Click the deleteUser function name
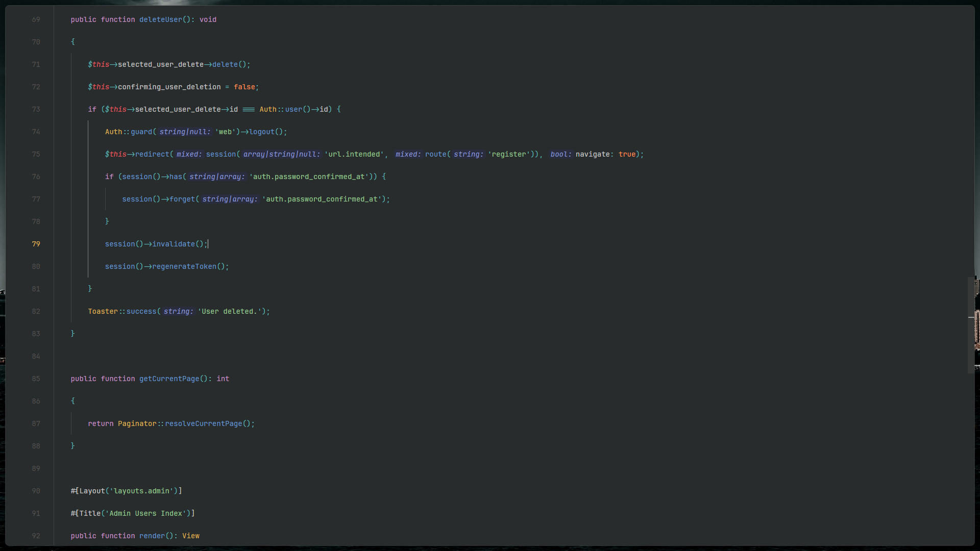Screen dimensions: 980x551 point(160,19)
